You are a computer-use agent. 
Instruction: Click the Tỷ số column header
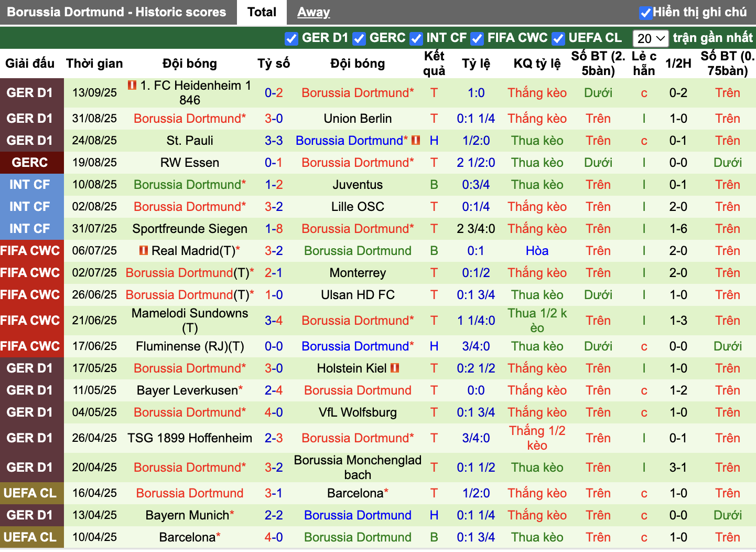(274, 63)
